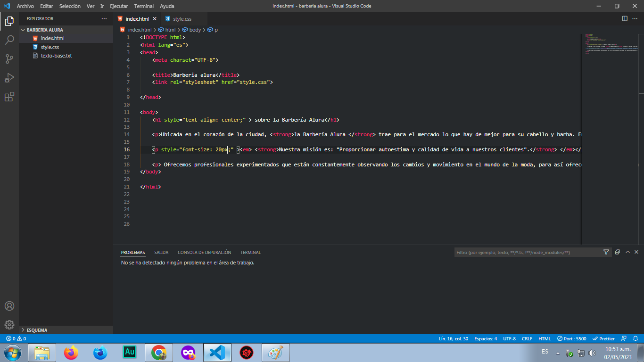Select the index.html editor tab

click(137, 19)
